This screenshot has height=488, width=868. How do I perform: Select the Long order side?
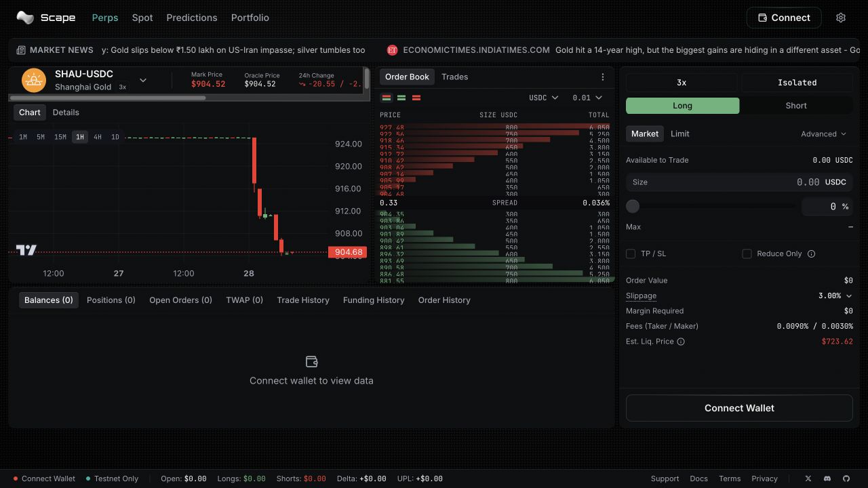(682, 106)
